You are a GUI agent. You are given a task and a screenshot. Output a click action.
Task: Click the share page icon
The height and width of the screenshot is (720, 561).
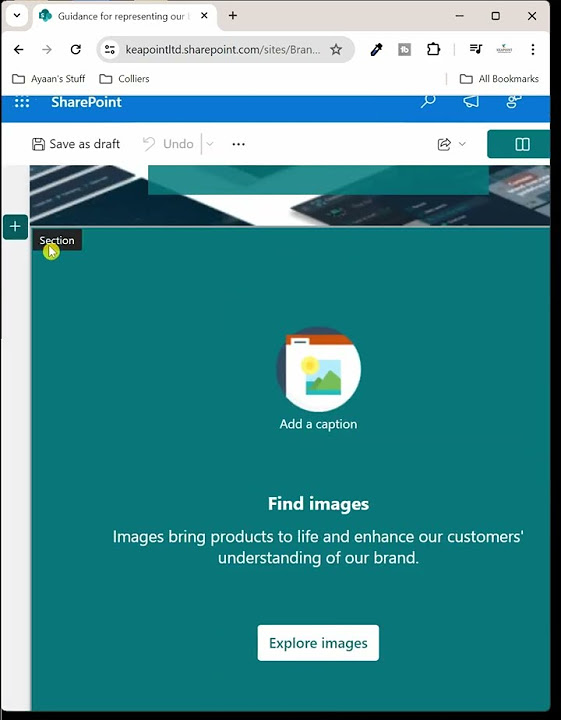(444, 144)
